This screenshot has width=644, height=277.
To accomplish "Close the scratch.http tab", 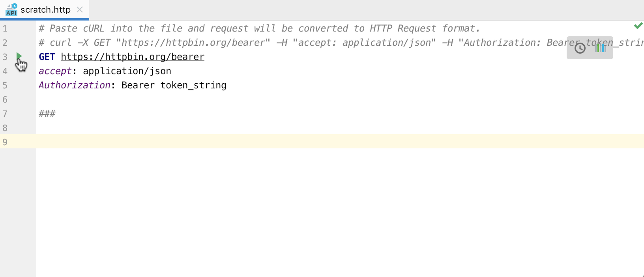I will 80,9.
